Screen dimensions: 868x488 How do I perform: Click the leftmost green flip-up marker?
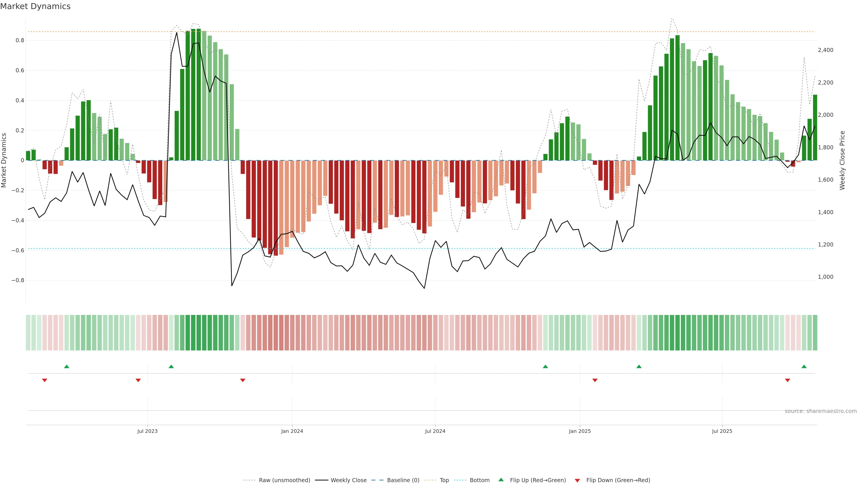[67, 366]
